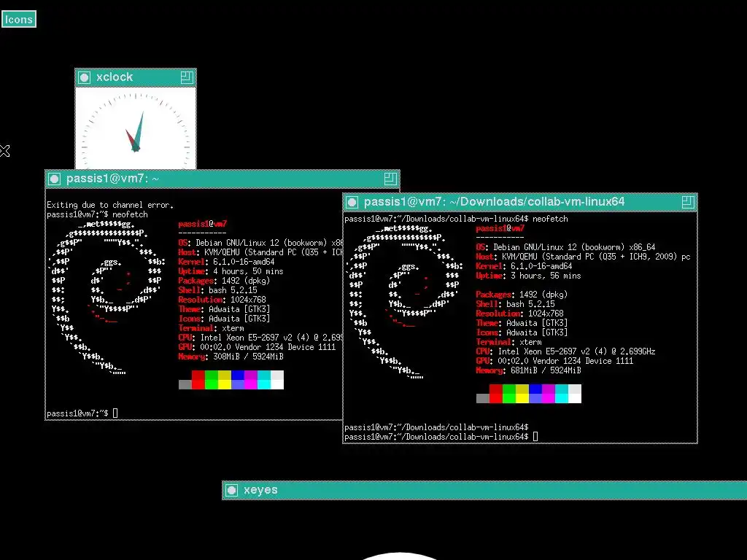Click resize icon of collab-vm-linux64 terminal
Viewport: 747px width, 560px height.
pyautogui.click(x=688, y=202)
